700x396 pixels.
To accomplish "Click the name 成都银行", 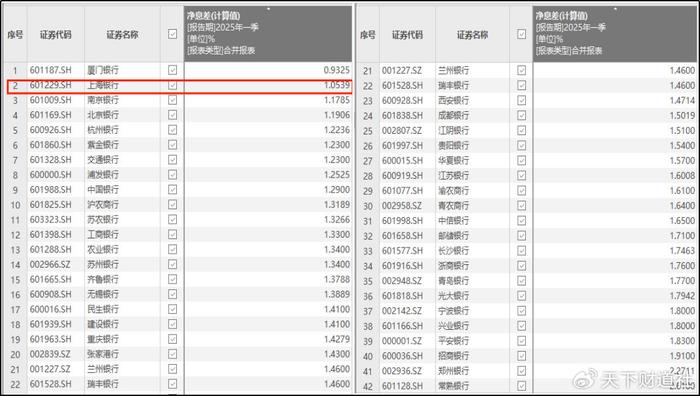I will (454, 116).
